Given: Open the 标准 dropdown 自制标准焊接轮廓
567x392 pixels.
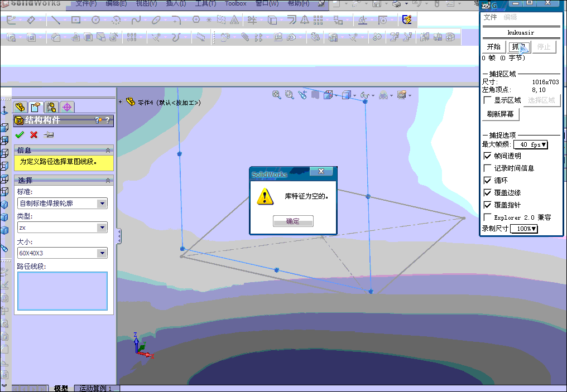Looking at the screenshot, I should tap(63, 204).
